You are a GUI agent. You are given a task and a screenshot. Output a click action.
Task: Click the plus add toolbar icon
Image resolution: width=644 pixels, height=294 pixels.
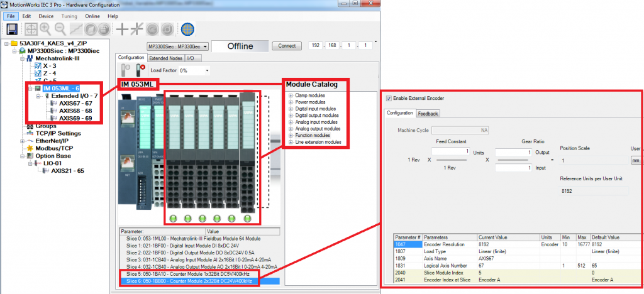[122, 30]
